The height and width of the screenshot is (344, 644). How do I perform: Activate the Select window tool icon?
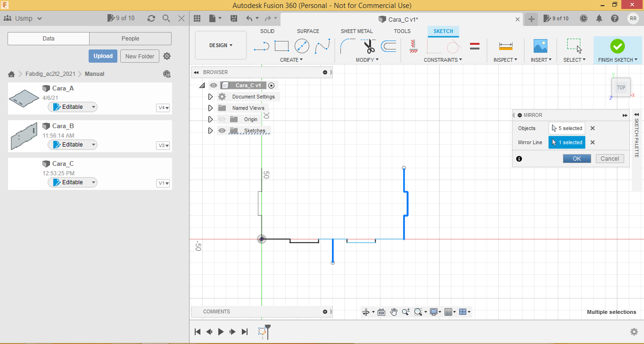574,46
